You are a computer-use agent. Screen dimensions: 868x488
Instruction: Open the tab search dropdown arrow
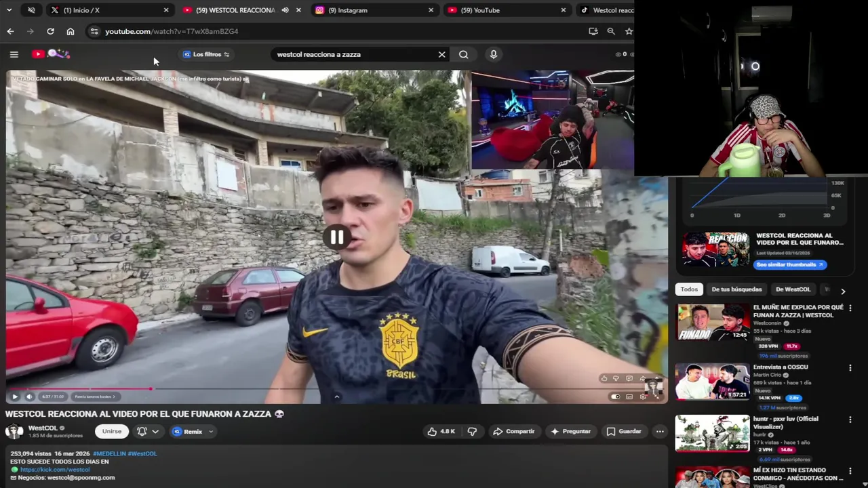pos(9,10)
